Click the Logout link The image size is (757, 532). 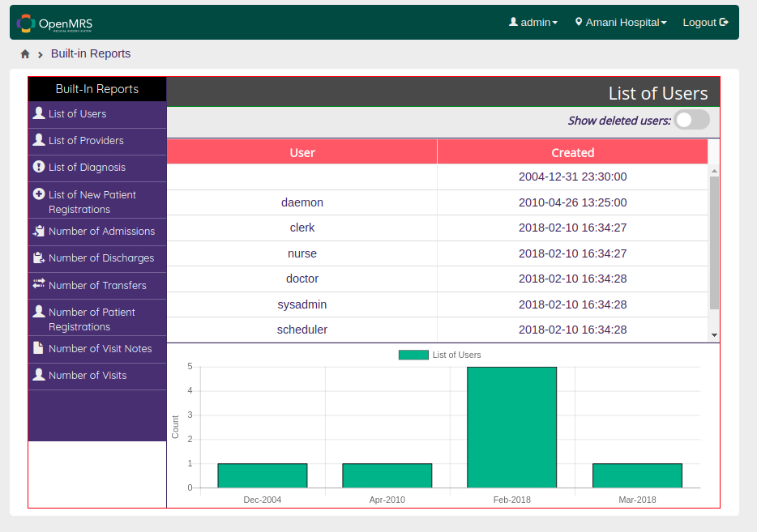(x=705, y=22)
